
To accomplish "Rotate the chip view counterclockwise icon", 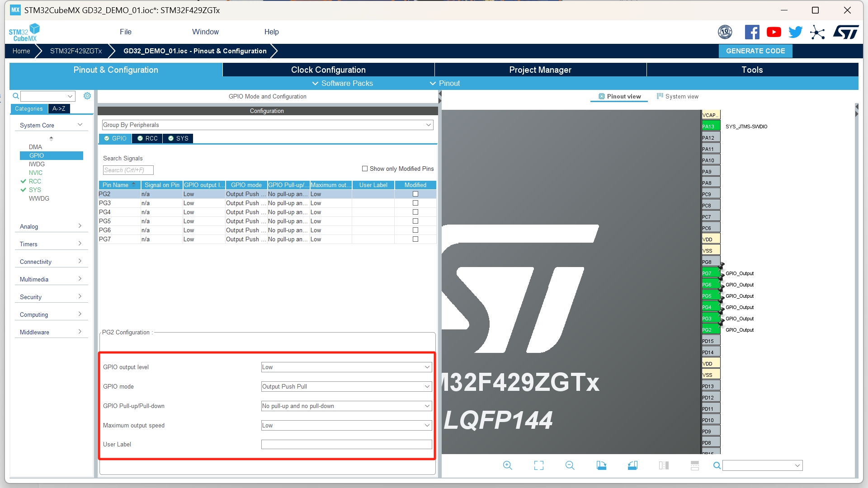I will click(x=632, y=465).
